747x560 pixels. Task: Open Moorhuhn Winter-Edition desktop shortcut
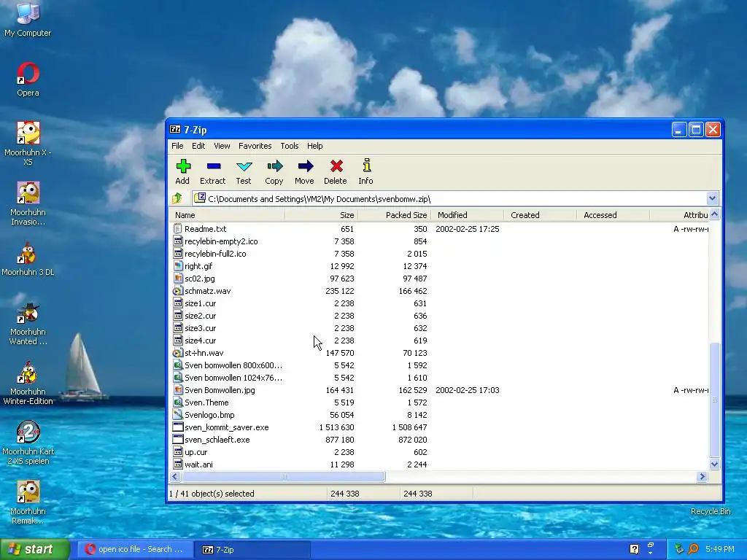pyautogui.click(x=28, y=383)
